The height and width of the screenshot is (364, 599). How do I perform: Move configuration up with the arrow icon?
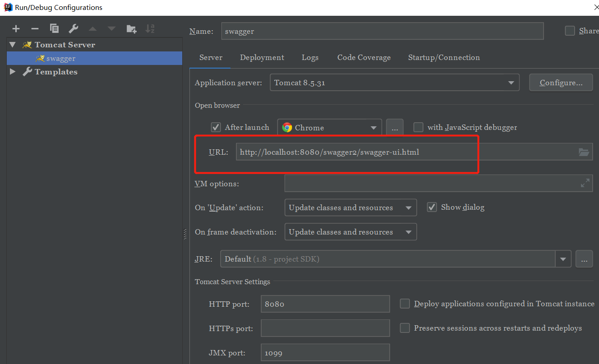pos(92,29)
